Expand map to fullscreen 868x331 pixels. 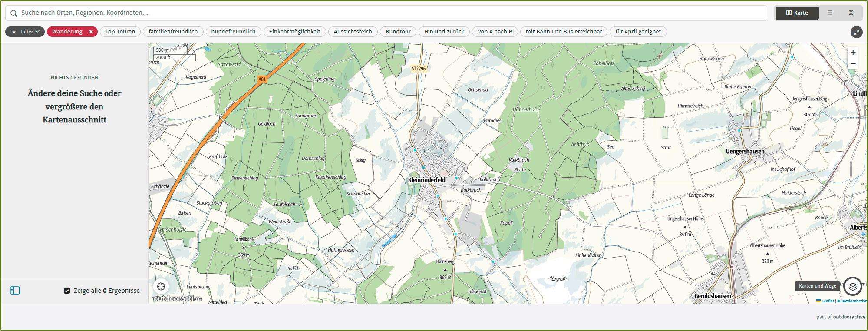tap(856, 32)
